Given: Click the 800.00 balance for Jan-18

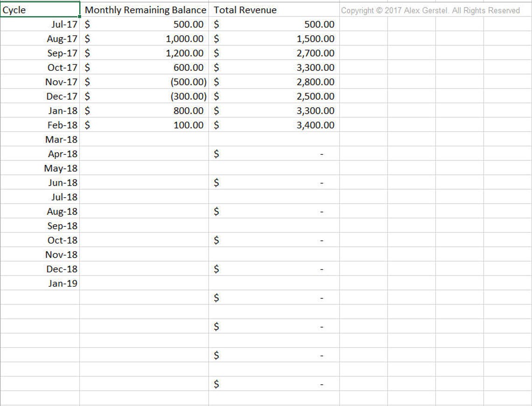Looking at the screenshot, I should pyautogui.click(x=145, y=110).
